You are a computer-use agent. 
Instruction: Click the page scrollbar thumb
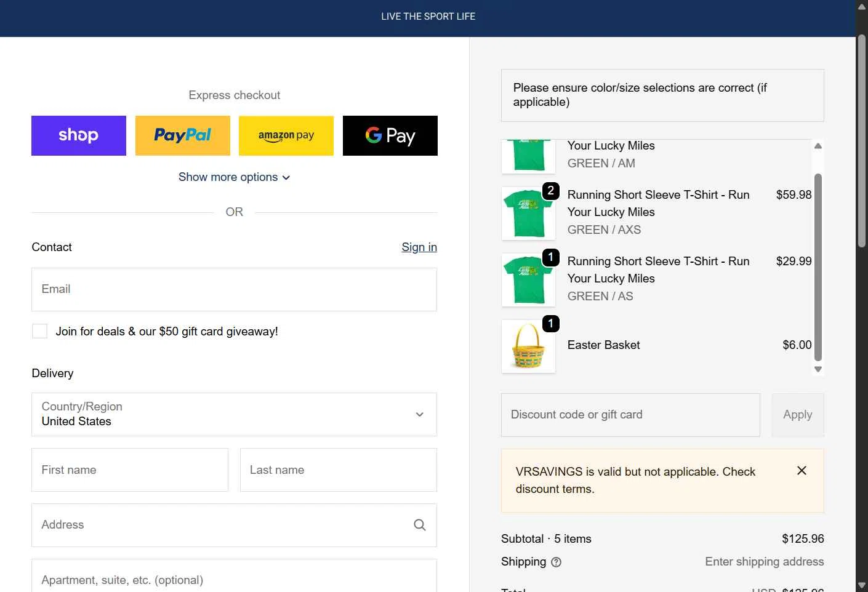[862, 141]
